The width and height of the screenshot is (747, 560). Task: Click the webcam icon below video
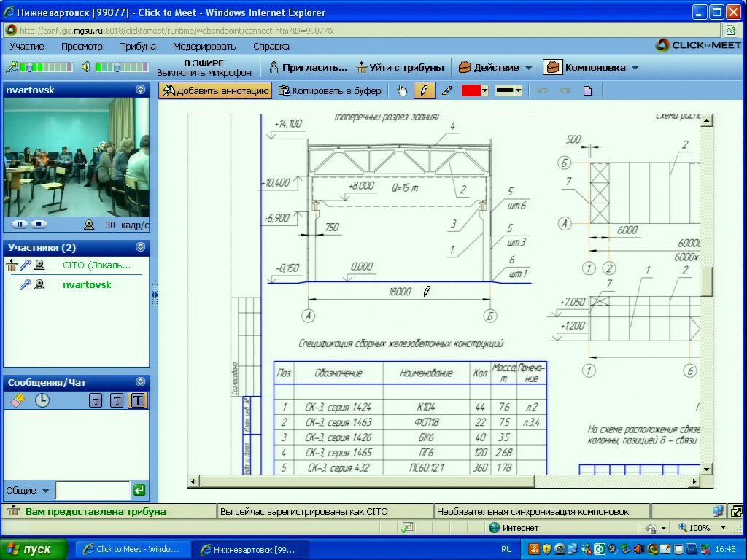point(89,225)
